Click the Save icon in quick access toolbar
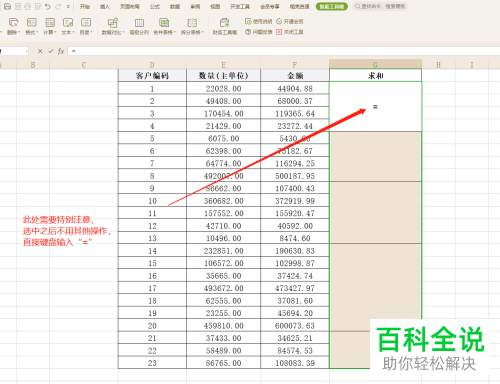The image size is (500, 384). pyautogui.click(x=7, y=6)
